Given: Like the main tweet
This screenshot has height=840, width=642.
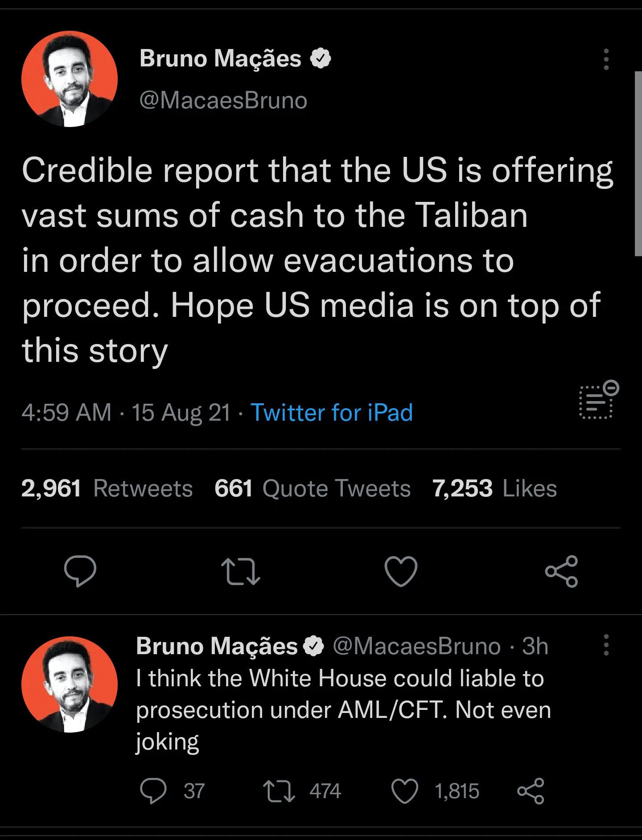Looking at the screenshot, I should point(401,571).
